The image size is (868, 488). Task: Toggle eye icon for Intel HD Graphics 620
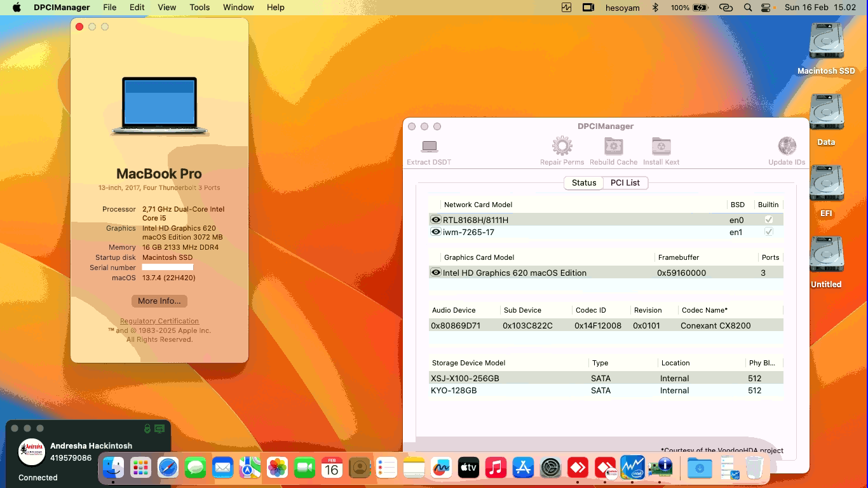[436, 273]
